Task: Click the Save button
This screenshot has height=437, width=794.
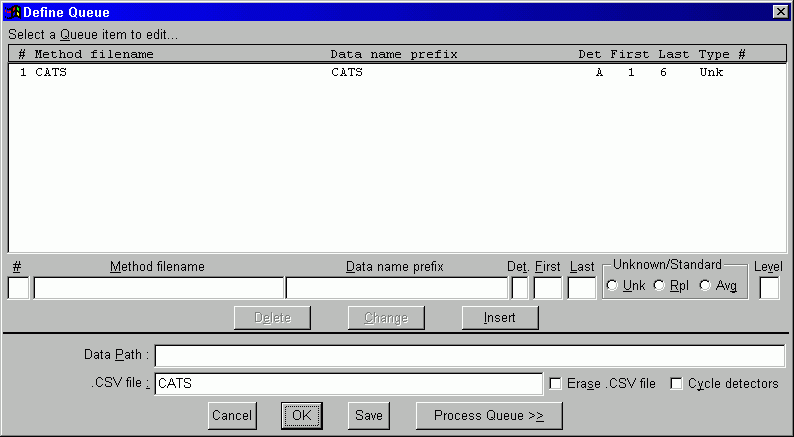Action: pyautogui.click(x=369, y=415)
